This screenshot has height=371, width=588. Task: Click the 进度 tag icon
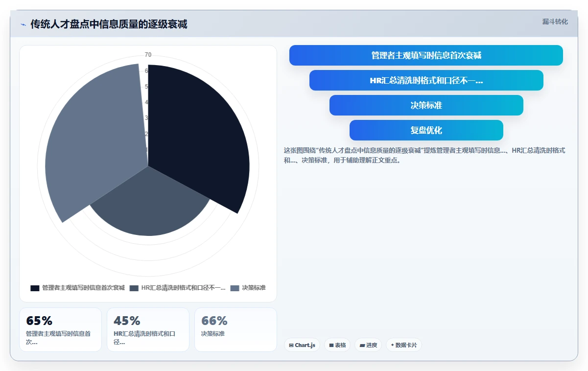click(x=362, y=345)
